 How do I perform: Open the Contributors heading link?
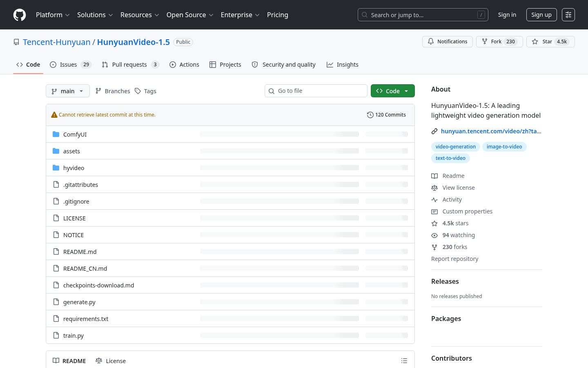tap(452, 358)
